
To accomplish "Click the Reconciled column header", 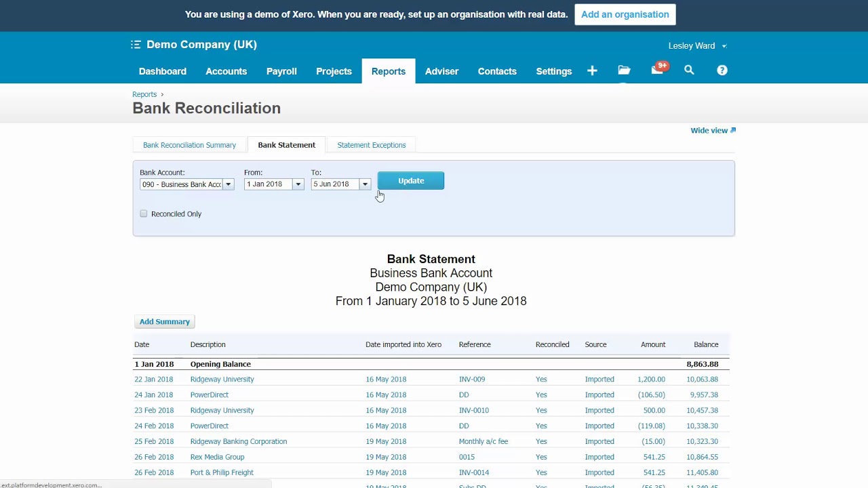I will [553, 345].
